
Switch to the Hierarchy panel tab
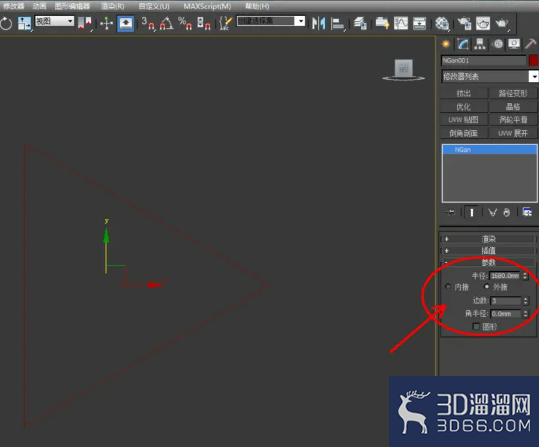480,44
